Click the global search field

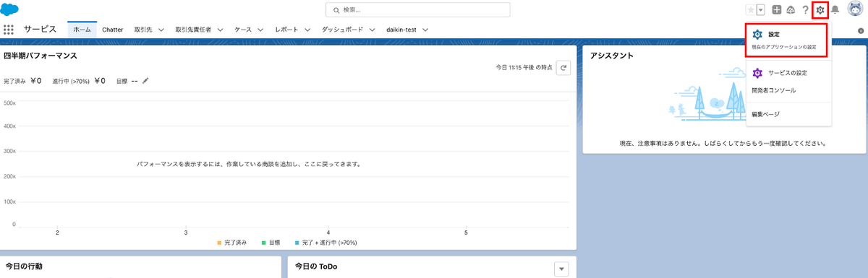coord(418,10)
